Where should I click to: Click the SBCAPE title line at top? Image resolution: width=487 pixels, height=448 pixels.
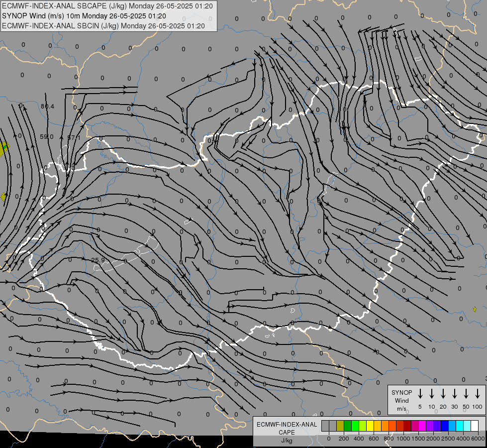pyautogui.click(x=107, y=6)
